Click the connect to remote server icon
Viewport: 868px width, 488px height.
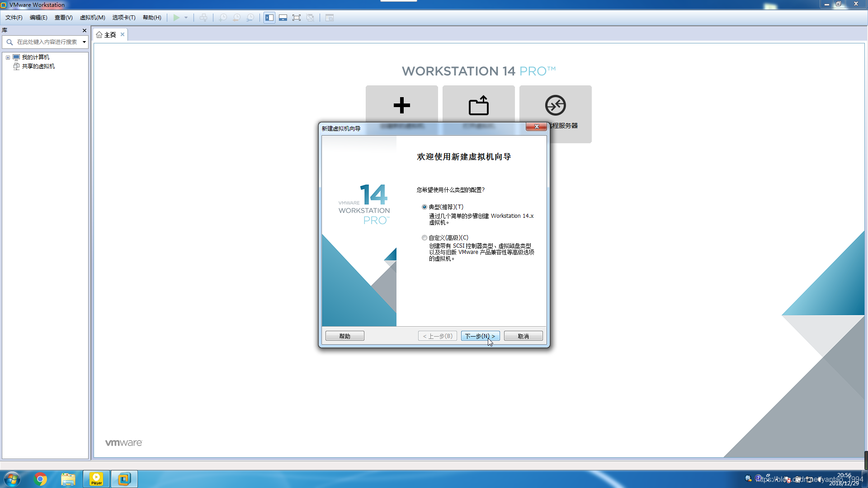click(556, 105)
